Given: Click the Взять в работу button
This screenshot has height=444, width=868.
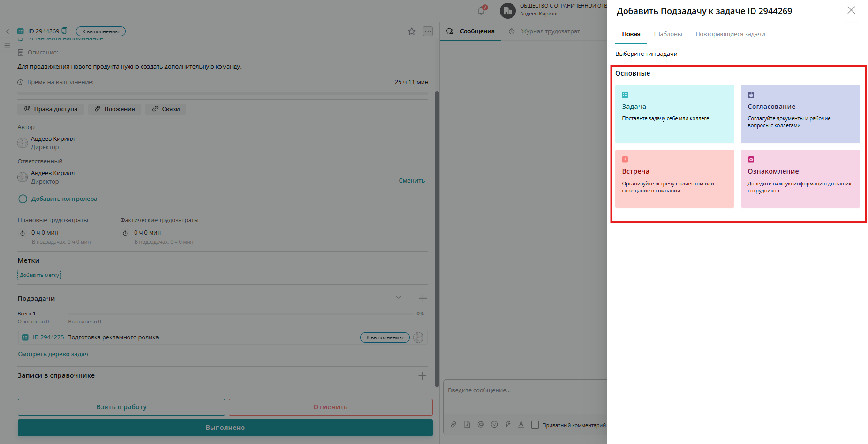Looking at the screenshot, I should tap(121, 407).
